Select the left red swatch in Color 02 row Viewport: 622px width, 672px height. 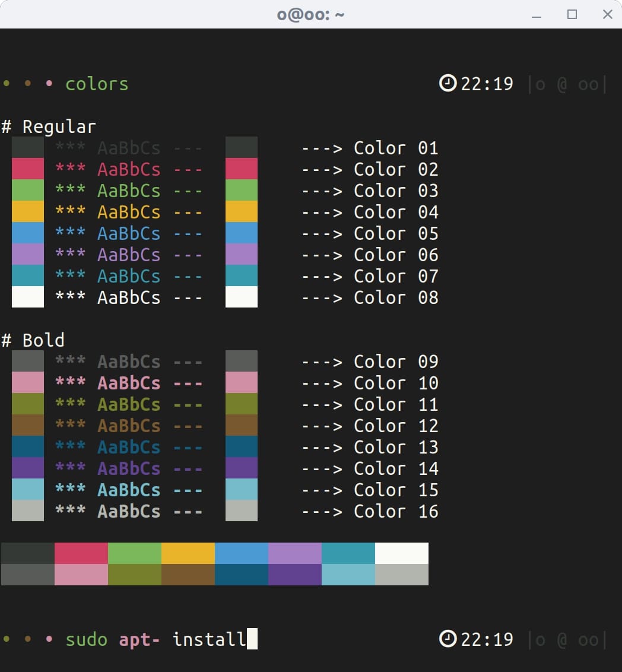(x=28, y=169)
